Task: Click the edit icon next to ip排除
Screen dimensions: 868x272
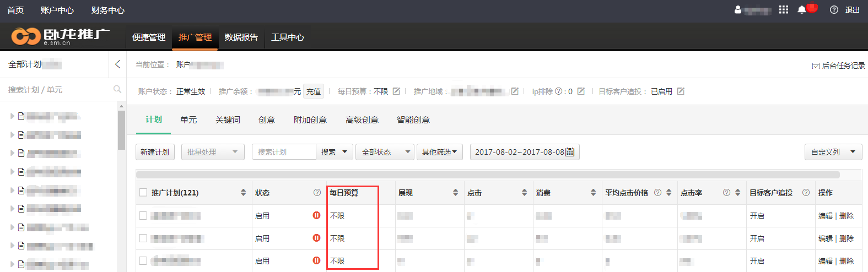Action: click(x=581, y=91)
